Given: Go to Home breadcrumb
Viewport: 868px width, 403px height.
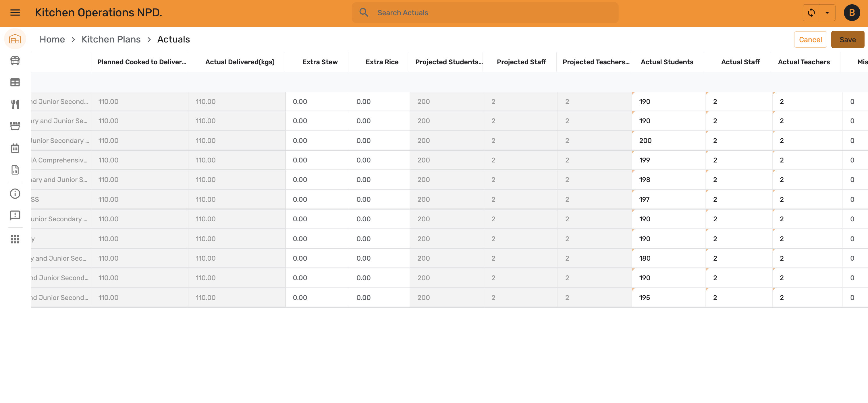Looking at the screenshot, I should pos(52,39).
